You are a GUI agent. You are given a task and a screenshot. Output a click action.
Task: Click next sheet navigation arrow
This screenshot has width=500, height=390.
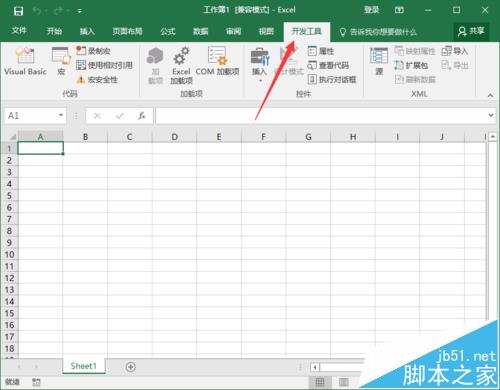[x=36, y=367]
